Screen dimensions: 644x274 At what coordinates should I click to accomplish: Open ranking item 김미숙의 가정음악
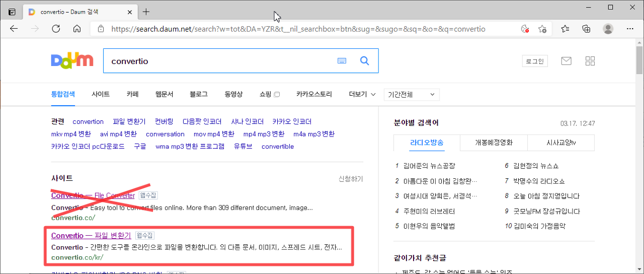(539, 226)
